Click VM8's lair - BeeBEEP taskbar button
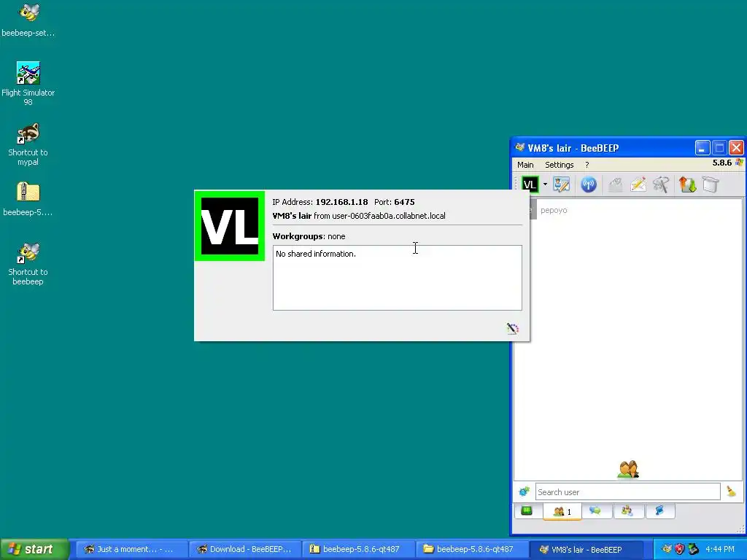747x560 pixels. tap(586, 549)
